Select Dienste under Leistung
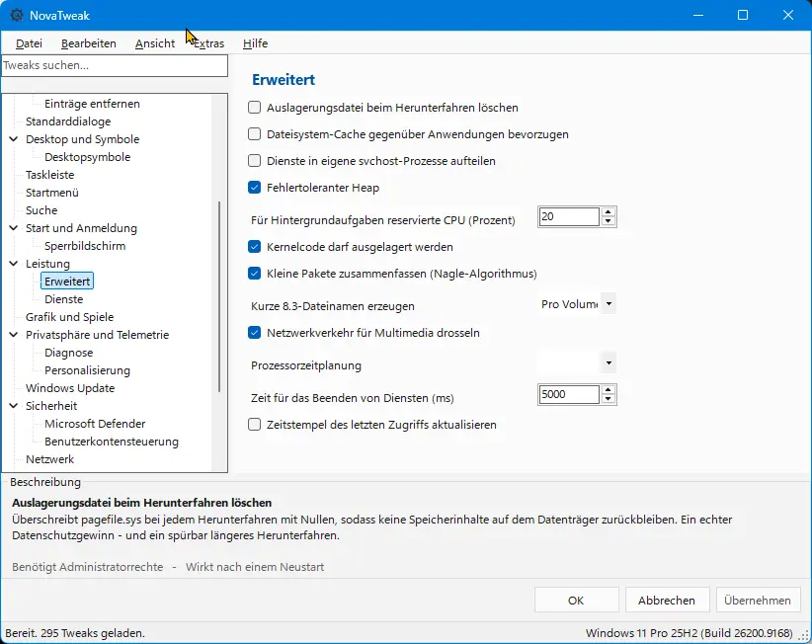 (x=63, y=299)
